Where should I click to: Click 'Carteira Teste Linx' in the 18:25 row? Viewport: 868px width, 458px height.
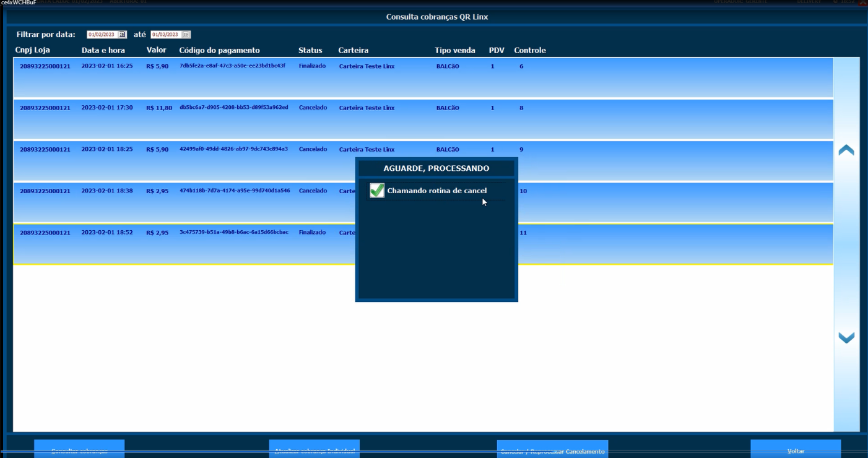367,149
